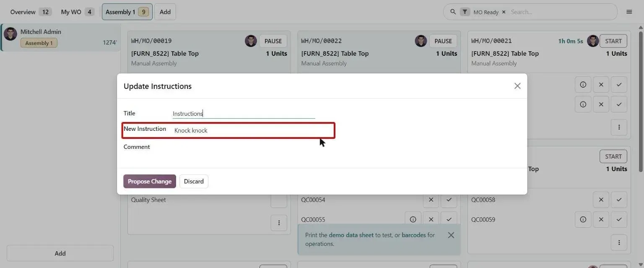Viewport: 644px width, 268px height.
Task: Click the MO Ready filter funnel icon
Action: point(465,12)
